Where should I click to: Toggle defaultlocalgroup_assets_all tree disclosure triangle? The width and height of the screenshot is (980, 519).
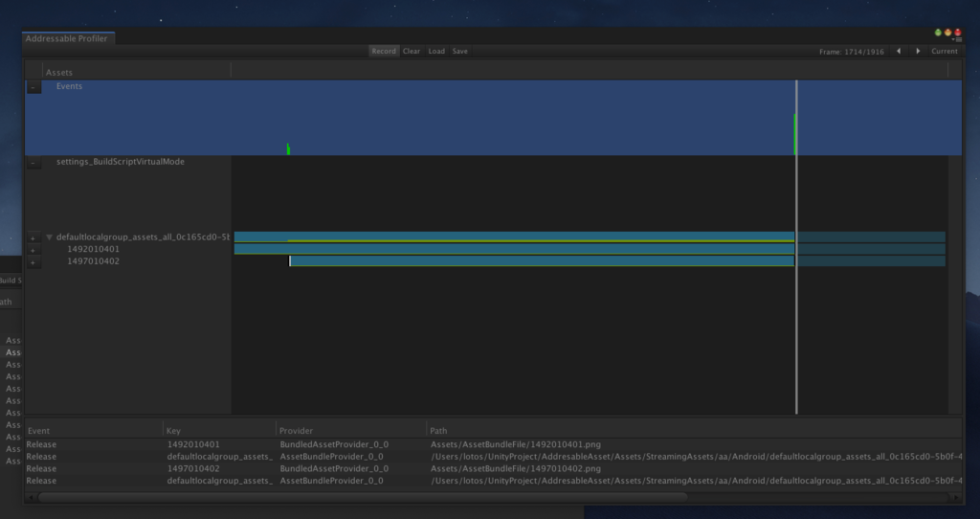click(50, 237)
